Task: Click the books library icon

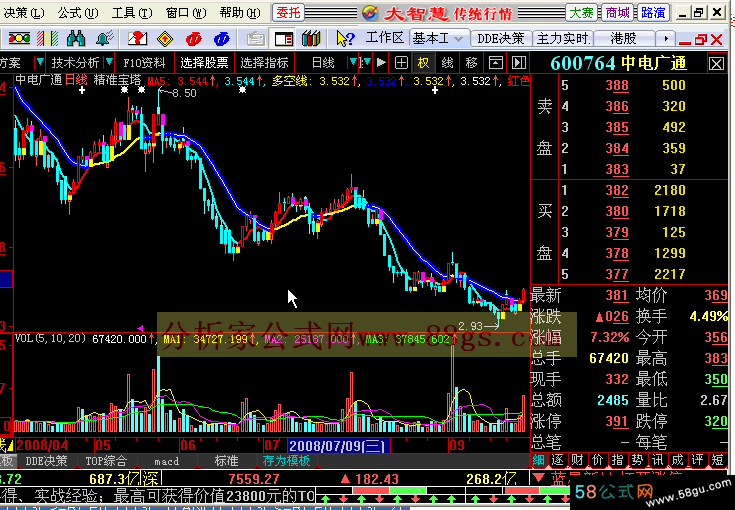Action: (311, 38)
